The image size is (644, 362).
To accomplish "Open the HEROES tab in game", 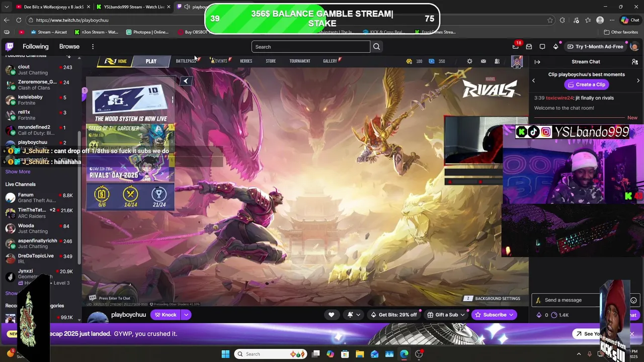I will pyautogui.click(x=246, y=61).
